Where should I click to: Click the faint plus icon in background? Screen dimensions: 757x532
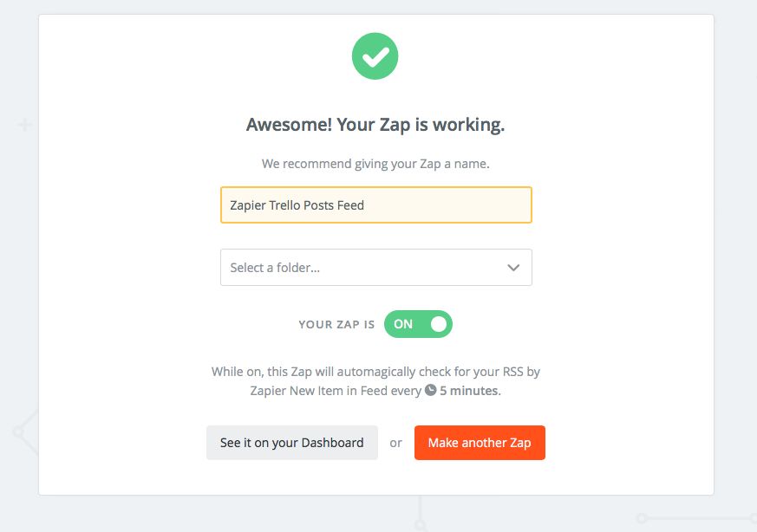point(25,126)
